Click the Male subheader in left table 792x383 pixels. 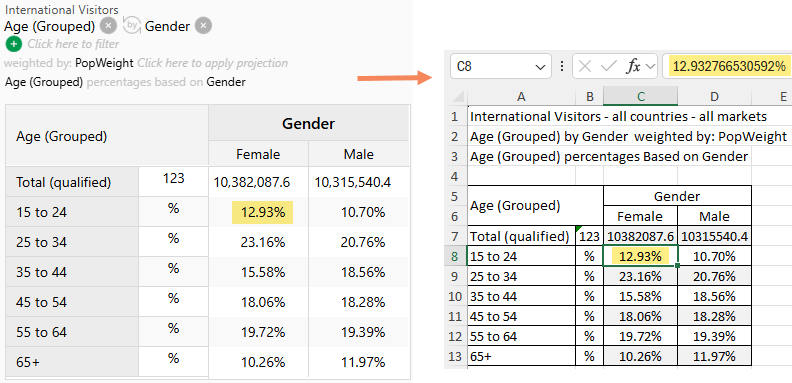(359, 154)
